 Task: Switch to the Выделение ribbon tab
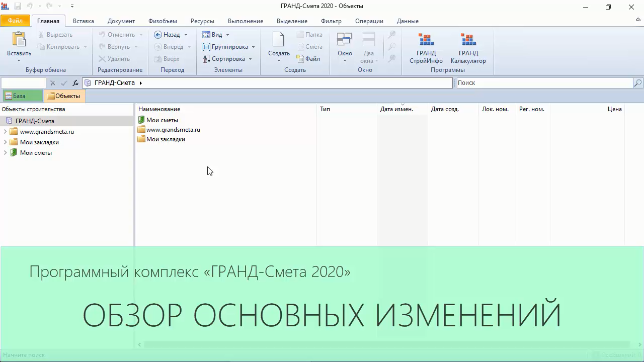(292, 21)
